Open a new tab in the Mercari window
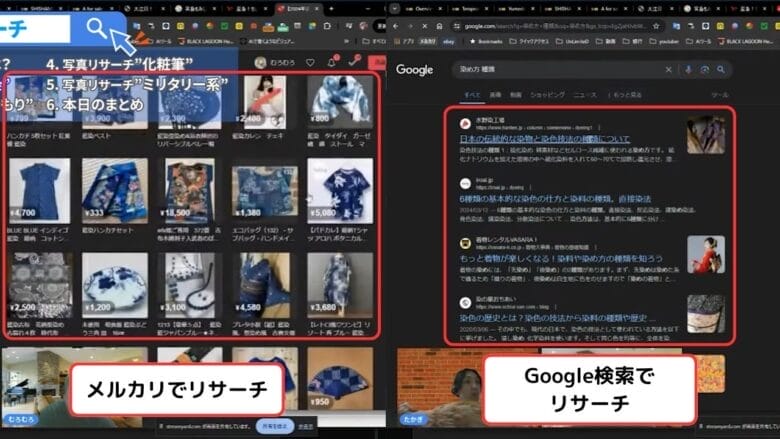The image size is (780, 439). pos(331,8)
